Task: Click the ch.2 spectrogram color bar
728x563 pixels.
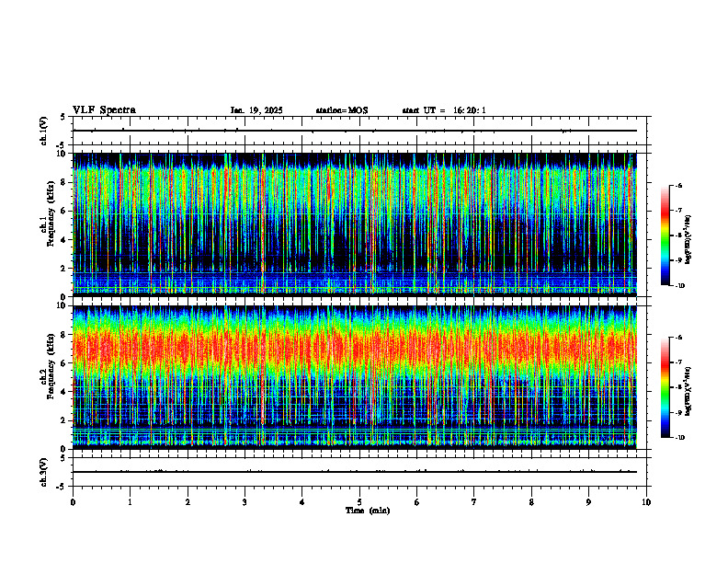Action: [x=665, y=387]
